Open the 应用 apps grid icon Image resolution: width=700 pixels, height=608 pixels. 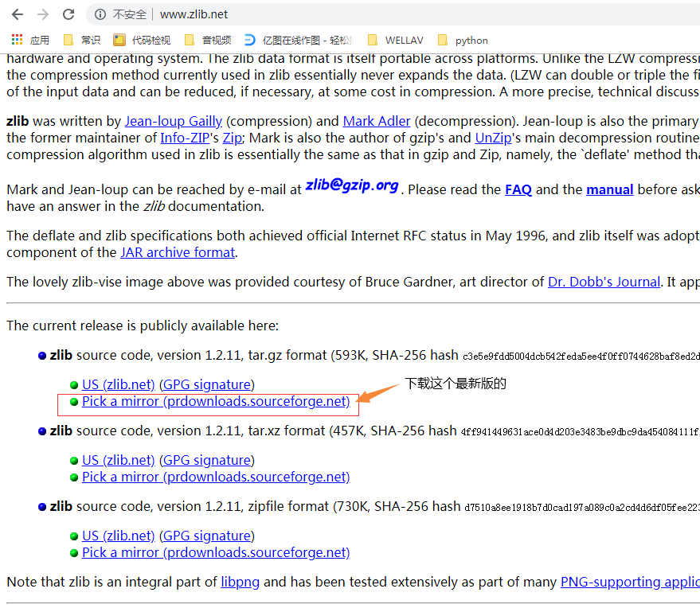click(17, 40)
